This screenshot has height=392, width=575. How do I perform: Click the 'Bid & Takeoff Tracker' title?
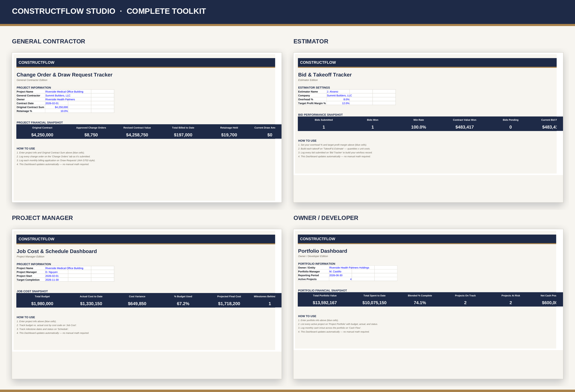[325, 75]
